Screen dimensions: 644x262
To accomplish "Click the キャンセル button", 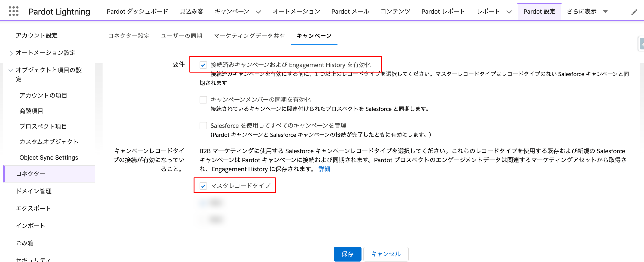I will 386,254.
